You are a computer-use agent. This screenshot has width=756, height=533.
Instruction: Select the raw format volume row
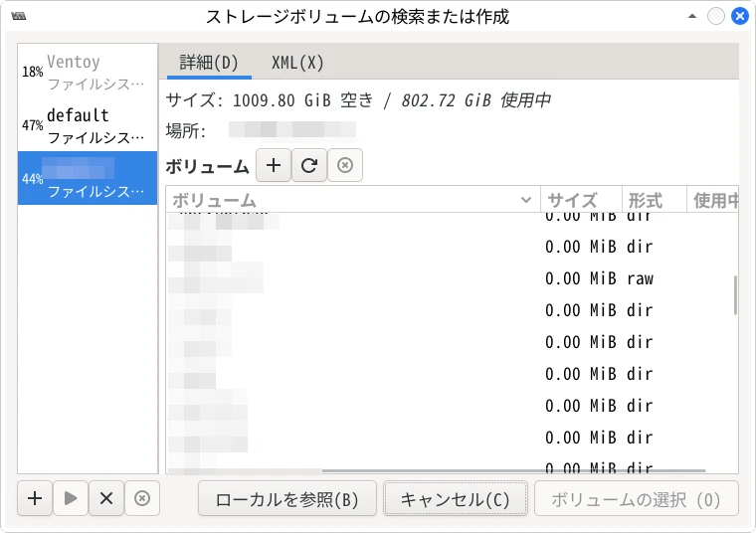(448, 278)
